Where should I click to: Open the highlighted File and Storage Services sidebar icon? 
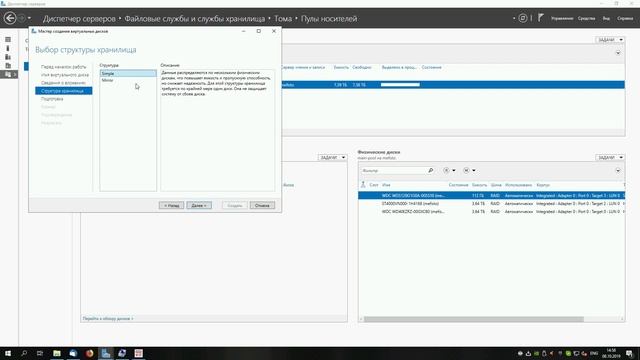9,74
